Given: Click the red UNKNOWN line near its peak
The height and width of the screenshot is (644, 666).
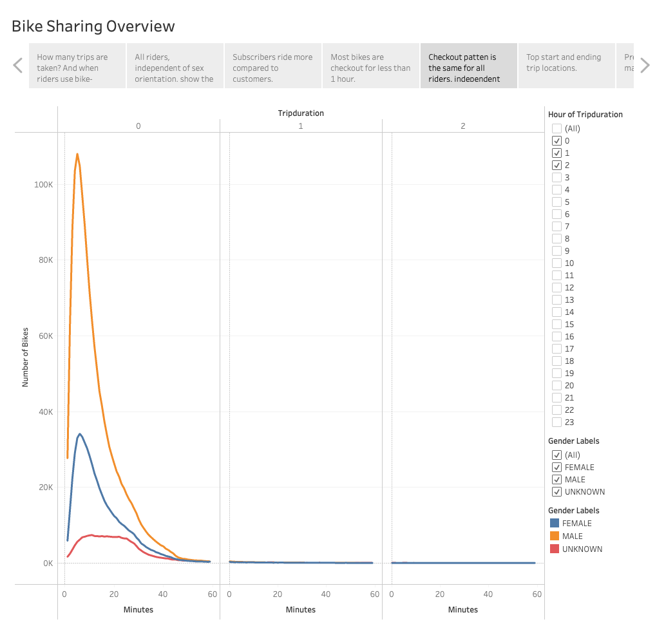Looking at the screenshot, I should (x=91, y=535).
